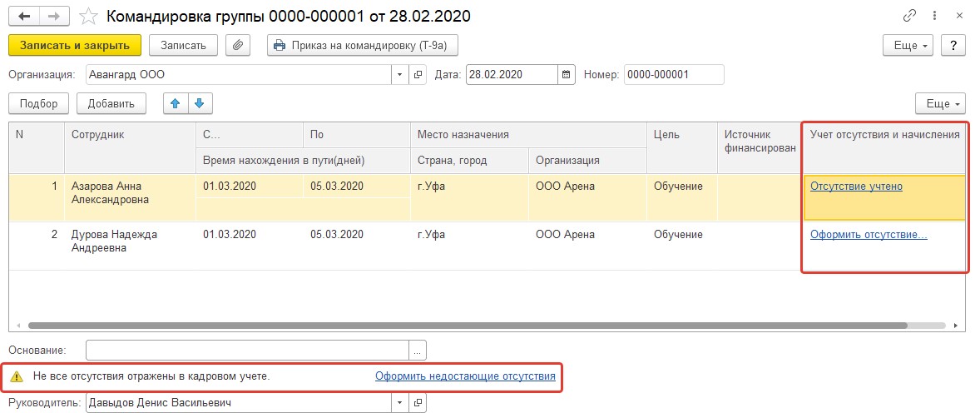Click г.Уфа cell in Дурова row
The height and width of the screenshot is (413, 980).
tap(469, 246)
